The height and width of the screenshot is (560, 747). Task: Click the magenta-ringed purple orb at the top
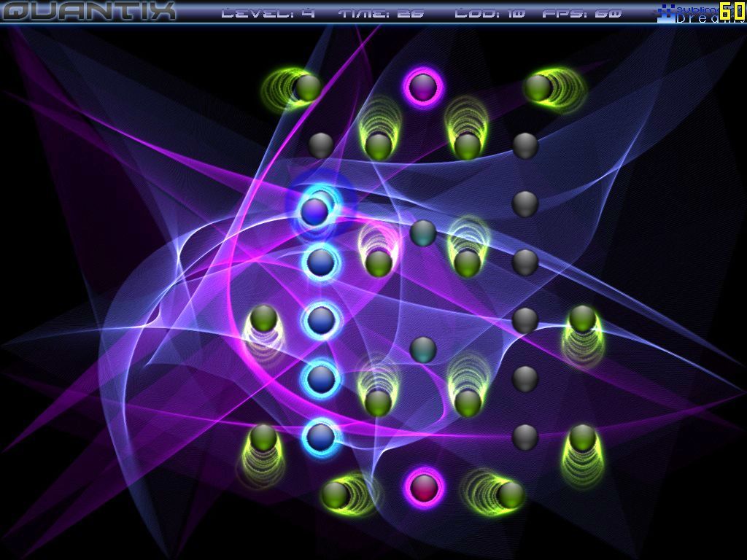point(424,87)
